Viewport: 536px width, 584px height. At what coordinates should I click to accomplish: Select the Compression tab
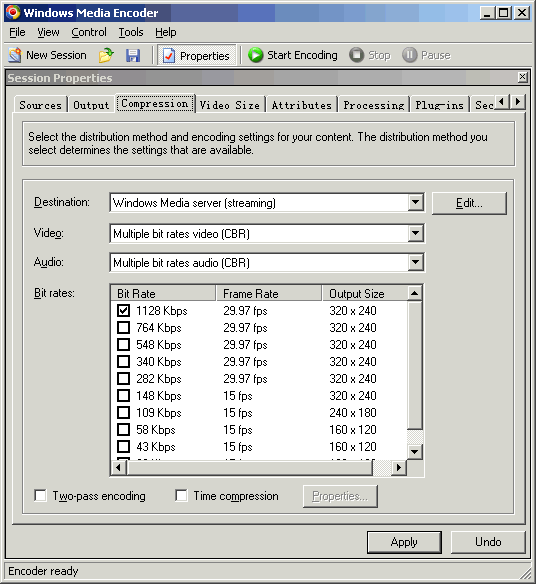[155, 103]
